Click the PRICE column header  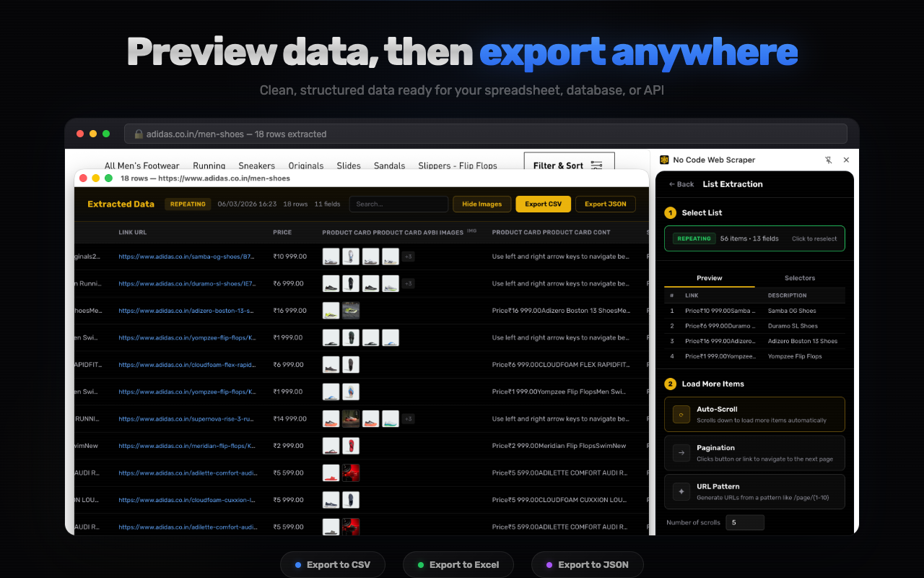pos(282,233)
